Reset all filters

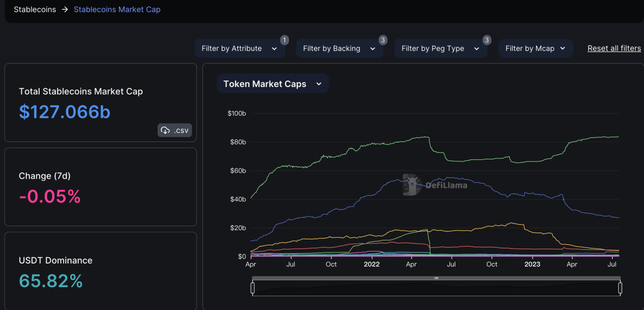(614, 48)
